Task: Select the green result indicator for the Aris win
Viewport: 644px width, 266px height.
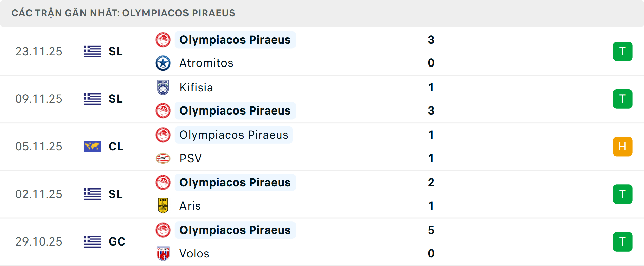Action: coord(623,194)
